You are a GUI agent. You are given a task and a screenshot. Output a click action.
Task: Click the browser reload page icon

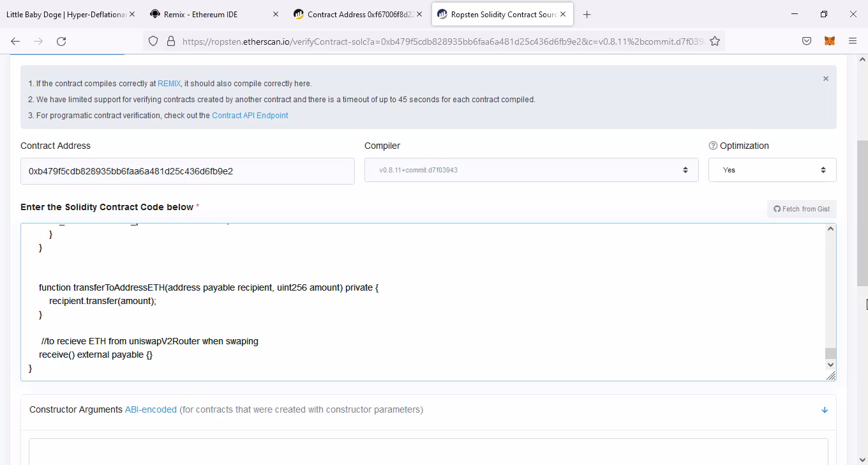click(x=61, y=42)
